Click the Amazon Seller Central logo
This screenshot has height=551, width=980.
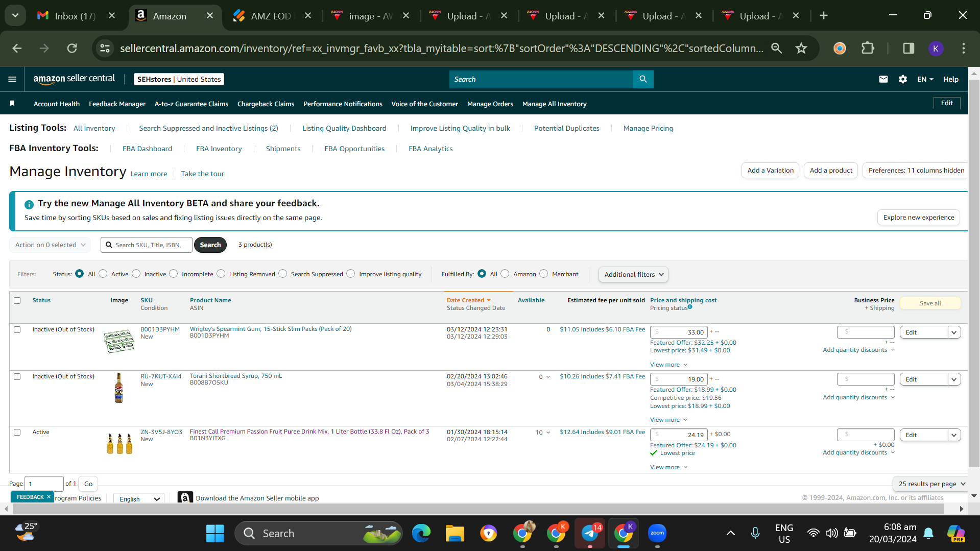click(74, 79)
